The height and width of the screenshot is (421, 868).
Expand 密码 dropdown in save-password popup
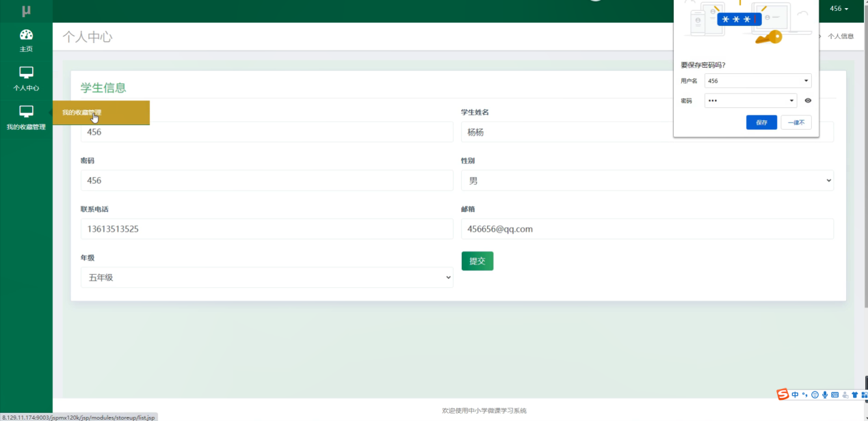(792, 100)
